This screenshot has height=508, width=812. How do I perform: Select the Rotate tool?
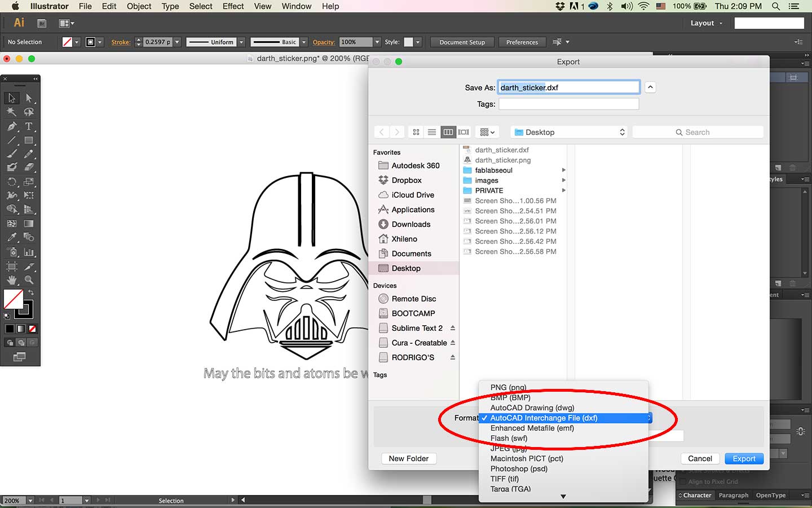11,182
